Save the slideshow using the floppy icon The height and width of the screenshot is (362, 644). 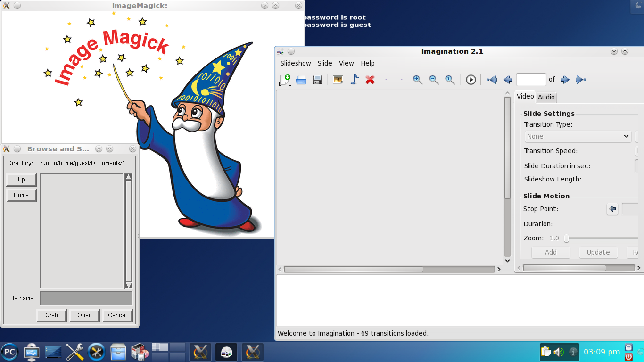coord(317,80)
